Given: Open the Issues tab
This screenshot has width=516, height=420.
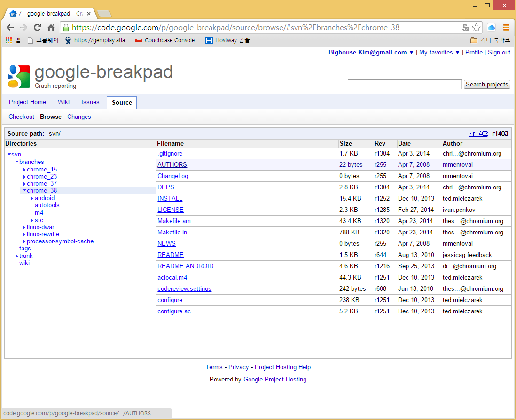Looking at the screenshot, I should [x=90, y=102].
